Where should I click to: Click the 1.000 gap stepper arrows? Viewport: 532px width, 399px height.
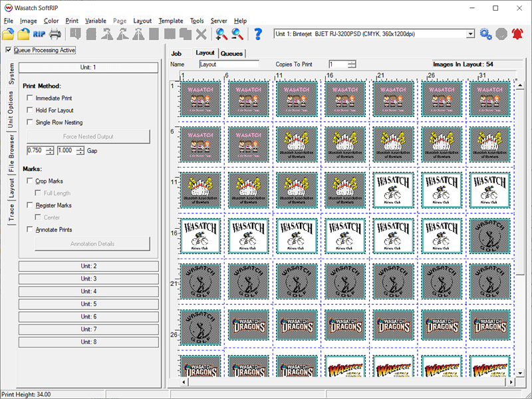[80, 150]
